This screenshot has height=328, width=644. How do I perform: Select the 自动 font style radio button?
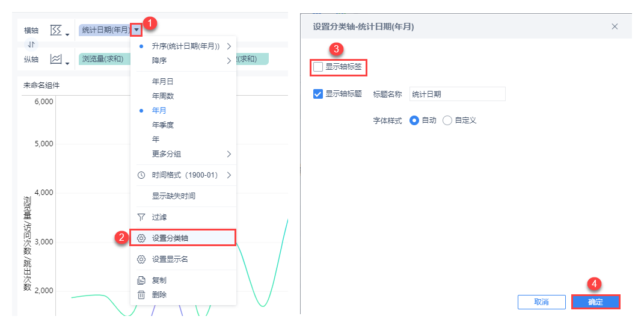pyautogui.click(x=414, y=120)
